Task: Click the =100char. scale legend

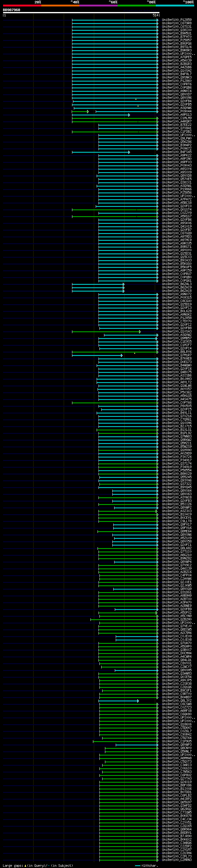Action: (x=146, y=866)
